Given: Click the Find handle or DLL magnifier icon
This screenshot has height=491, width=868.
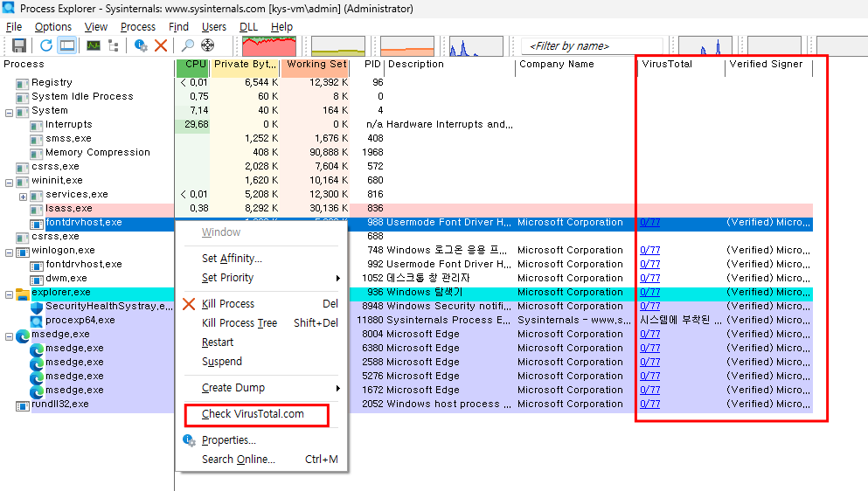Looking at the screenshot, I should tap(188, 45).
